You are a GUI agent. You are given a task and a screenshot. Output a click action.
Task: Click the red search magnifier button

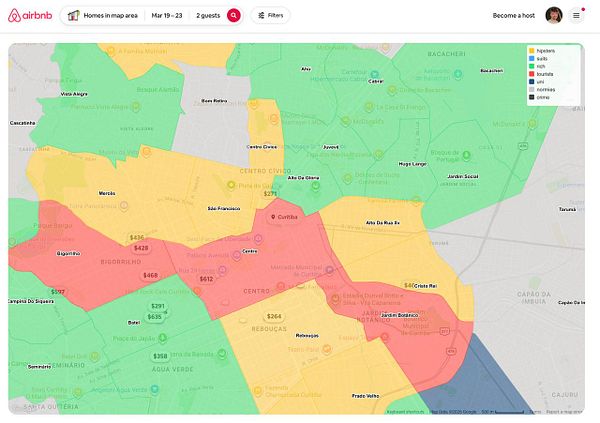coord(233,16)
